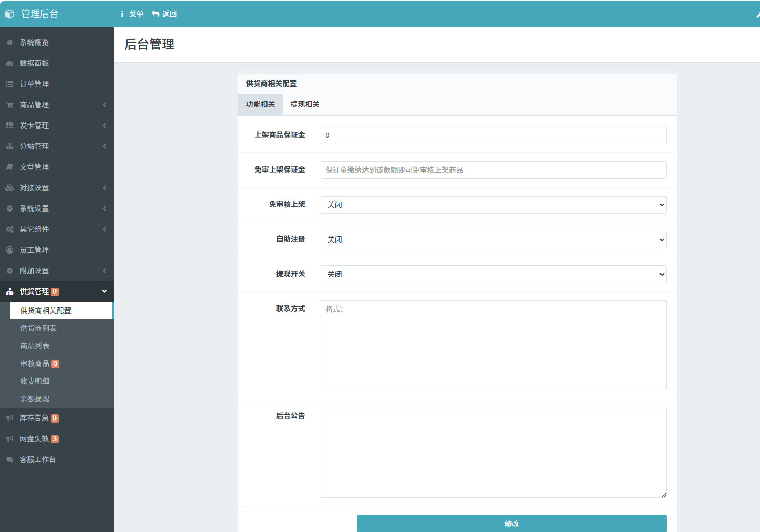Collapse the 供货管理 chevron
Screen dimensions: 760x532
104,291
